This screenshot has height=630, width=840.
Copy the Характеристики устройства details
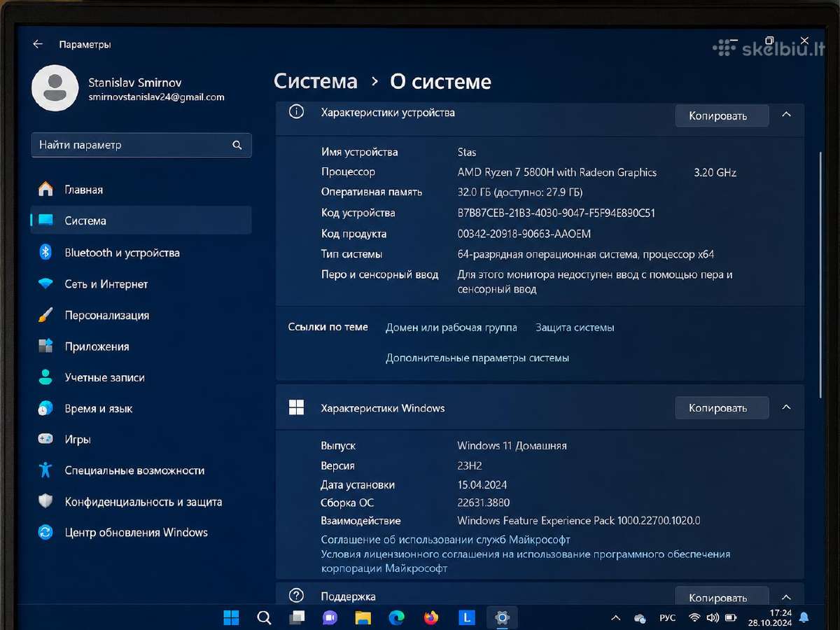722,115
